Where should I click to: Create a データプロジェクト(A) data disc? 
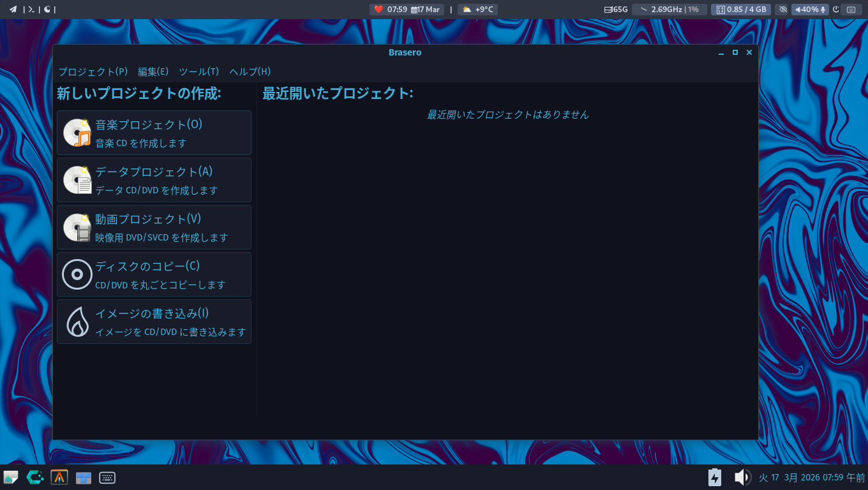tap(154, 180)
